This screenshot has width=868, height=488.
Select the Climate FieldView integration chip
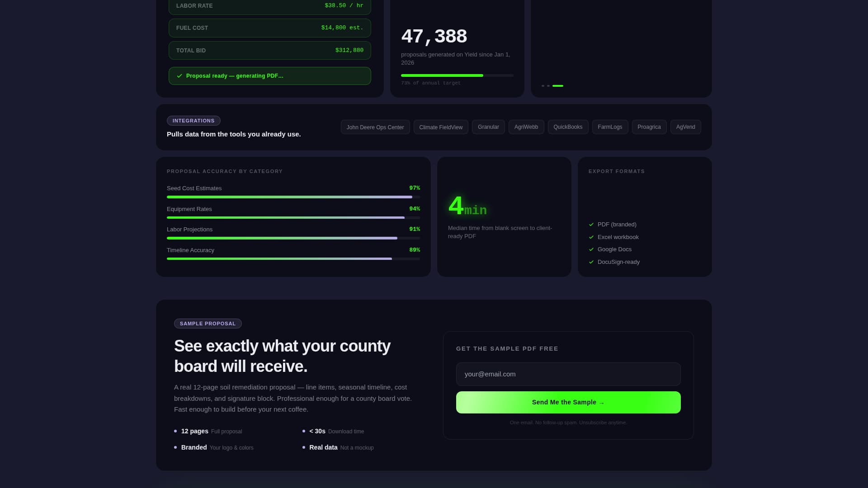pos(441,127)
